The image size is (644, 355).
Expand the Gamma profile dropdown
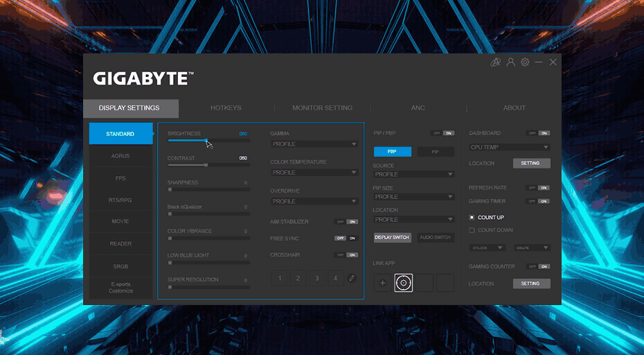click(314, 144)
